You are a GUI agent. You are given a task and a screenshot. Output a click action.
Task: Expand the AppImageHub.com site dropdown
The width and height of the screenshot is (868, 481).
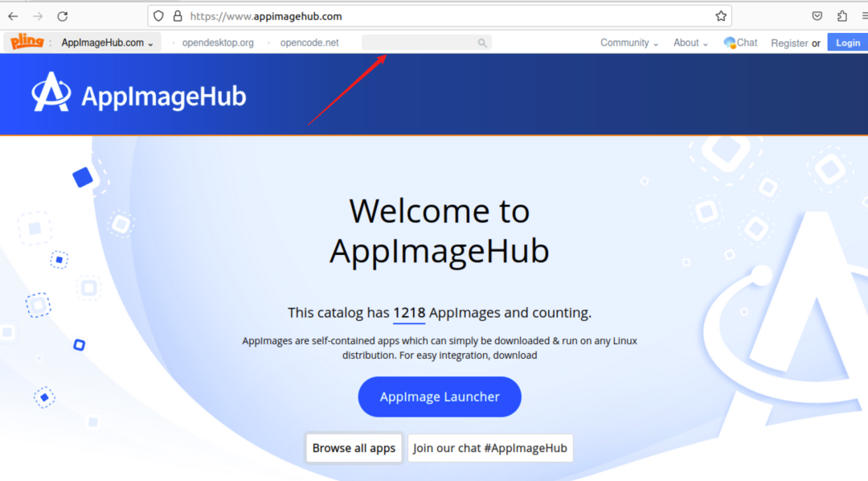pos(107,43)
